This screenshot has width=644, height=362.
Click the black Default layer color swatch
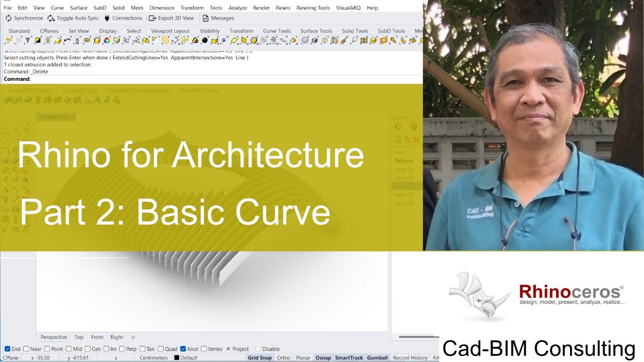[x=177, y=358]
